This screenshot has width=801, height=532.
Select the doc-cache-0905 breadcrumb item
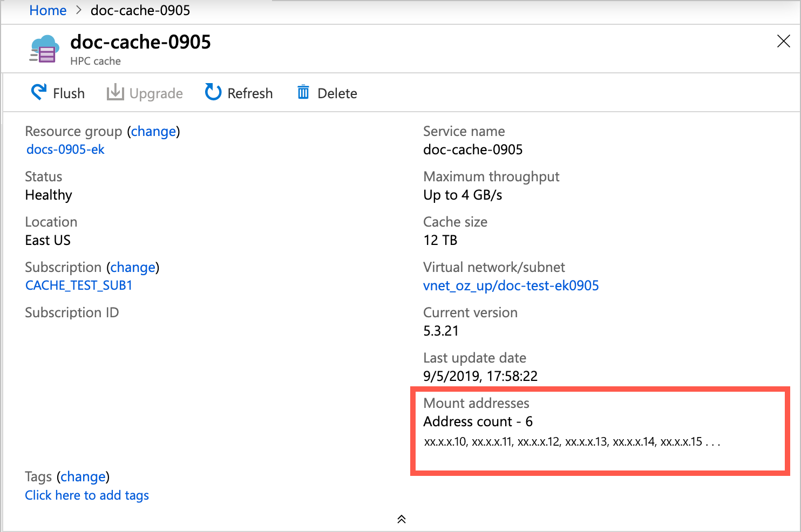140,10
